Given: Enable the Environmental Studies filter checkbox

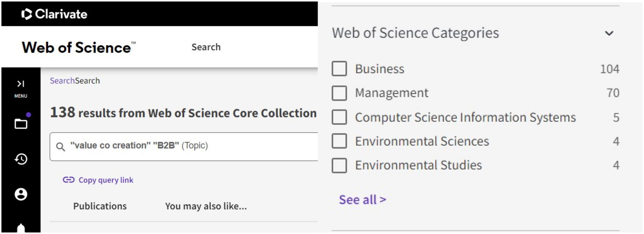Looking at the screenshot, I should (x=339, y=165).
